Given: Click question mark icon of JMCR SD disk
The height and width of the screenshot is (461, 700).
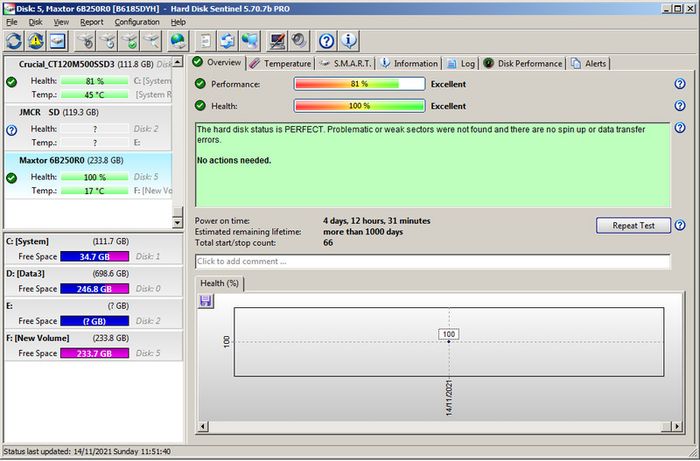Looking at the screenshot, I should tap(12, 130).
